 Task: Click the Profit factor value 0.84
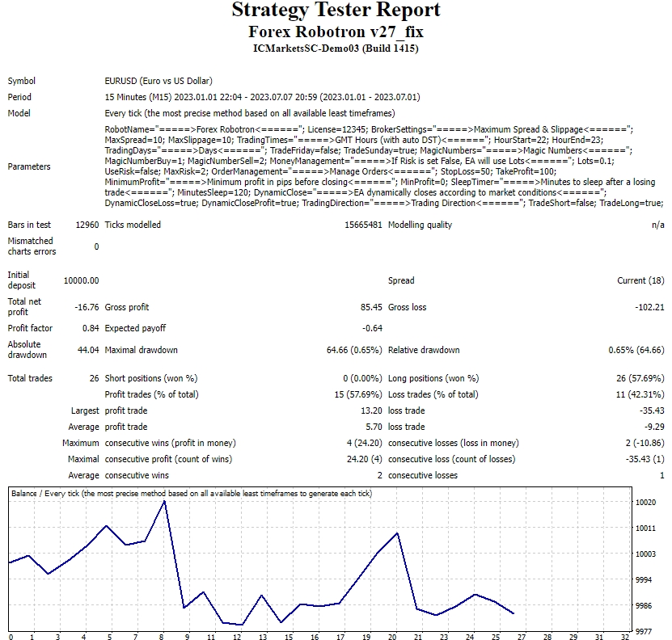[x=91, y=328]
